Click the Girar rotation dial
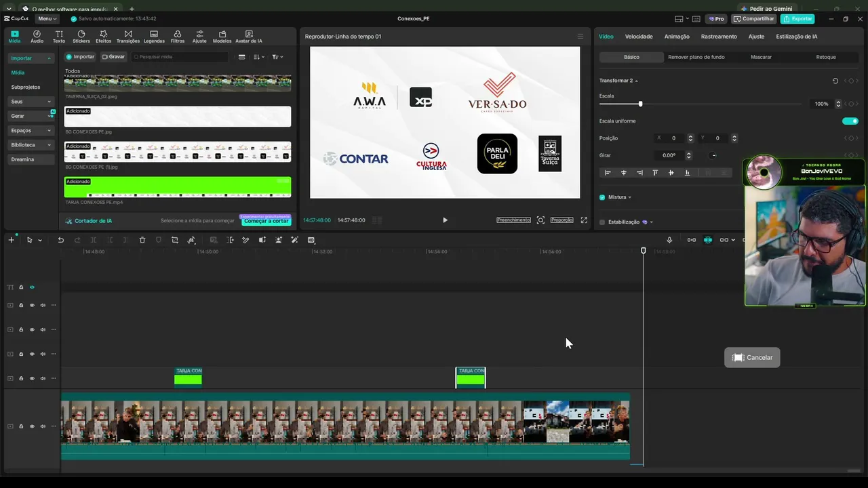Screen dimensions: 868x488 (x=713, y=155)
